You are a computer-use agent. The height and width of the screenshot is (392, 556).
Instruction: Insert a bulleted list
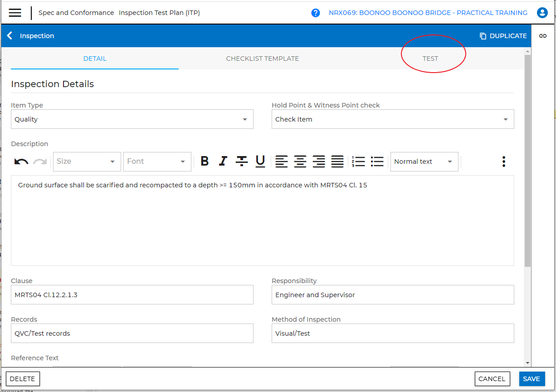tap(377, 161)
